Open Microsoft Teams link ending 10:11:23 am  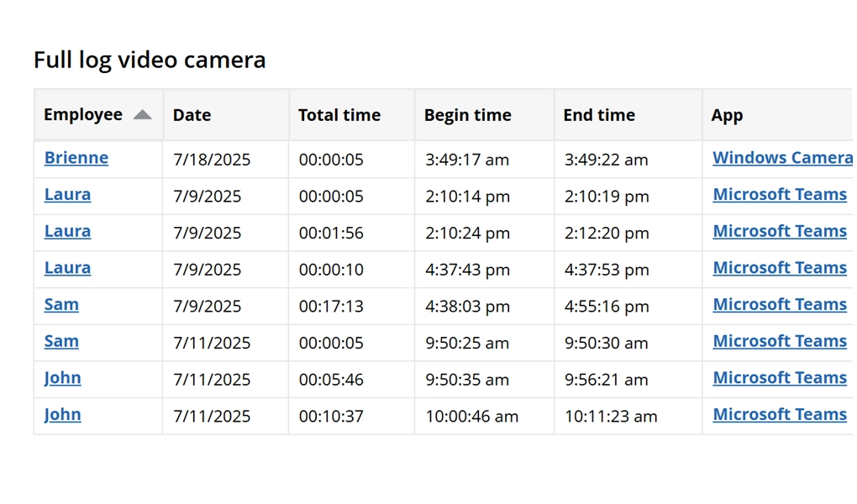(x=780, y=414)
